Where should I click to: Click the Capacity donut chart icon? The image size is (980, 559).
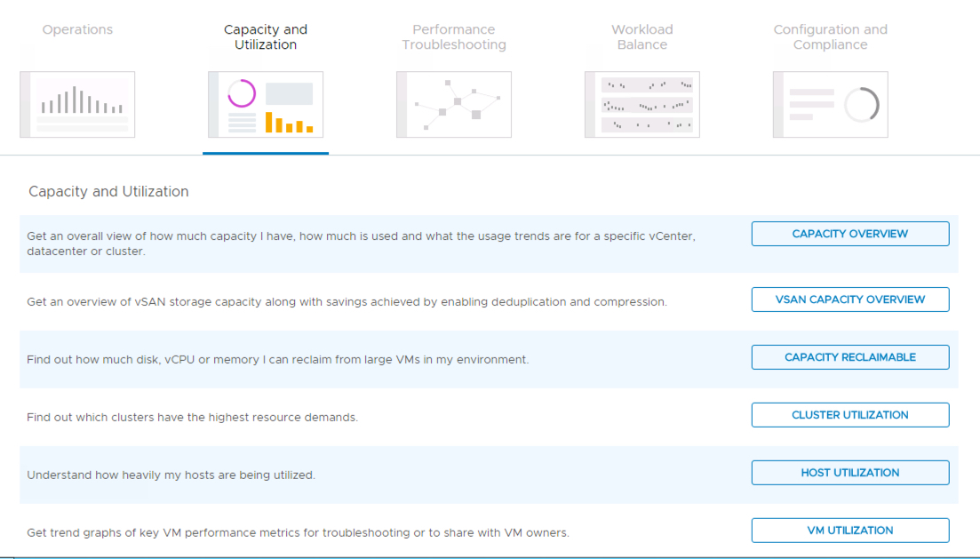[x=266, y=105]
